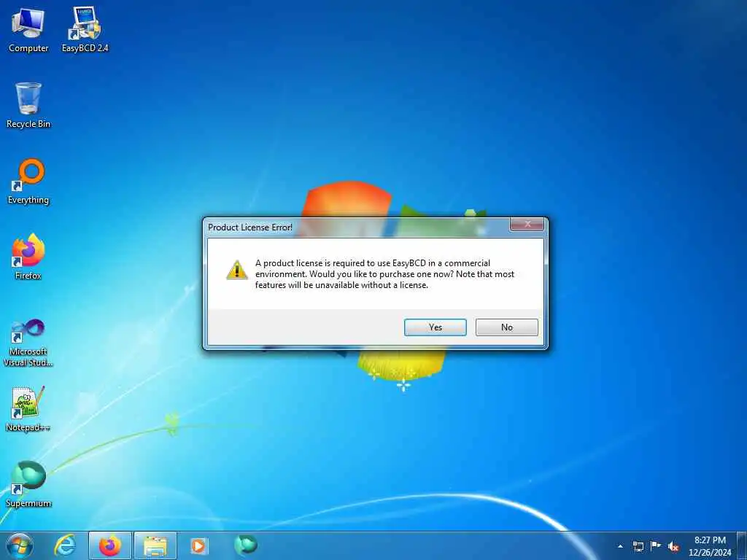The height and width of the screenshot is (560, 747).
Task: Click the Product License Error! title text
Action: [x=250, y=227]
